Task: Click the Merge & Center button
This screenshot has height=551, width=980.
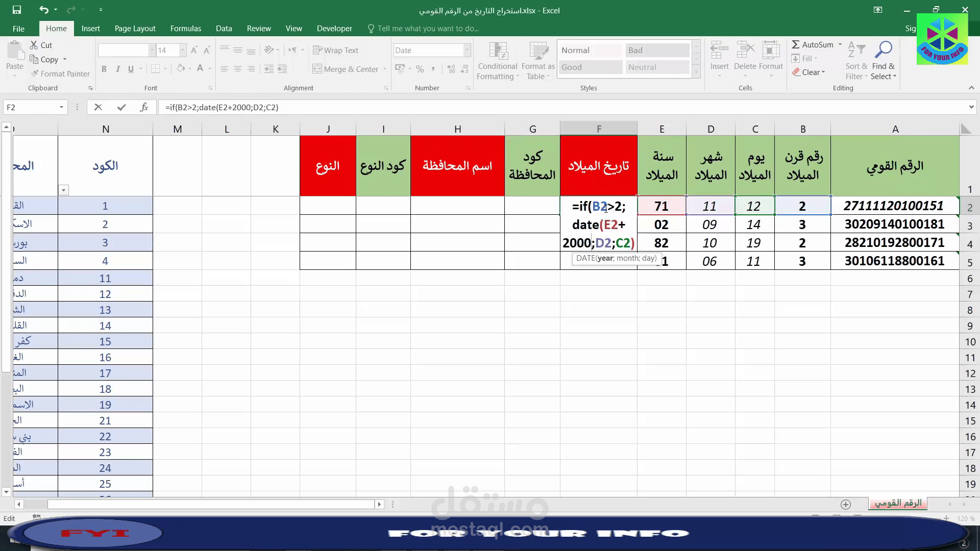Action: (346, 69)
